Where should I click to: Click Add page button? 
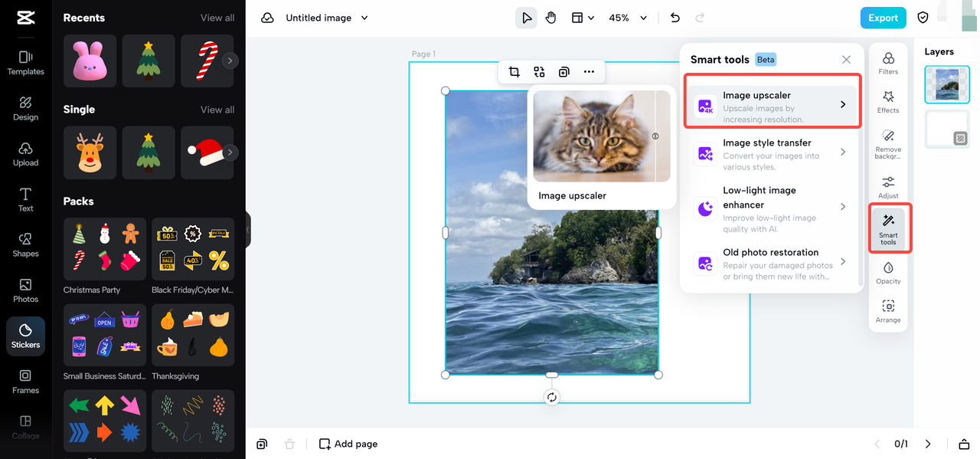(x=348, y=444)
